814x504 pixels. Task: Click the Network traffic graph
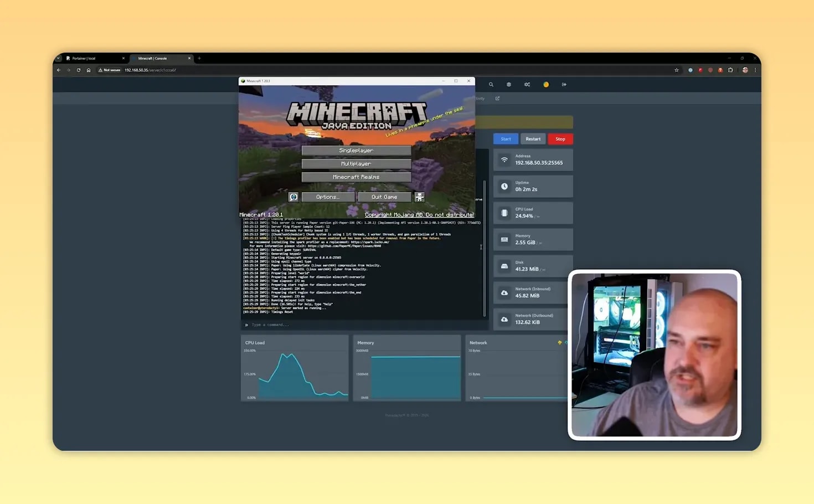(x=517, y=368)
